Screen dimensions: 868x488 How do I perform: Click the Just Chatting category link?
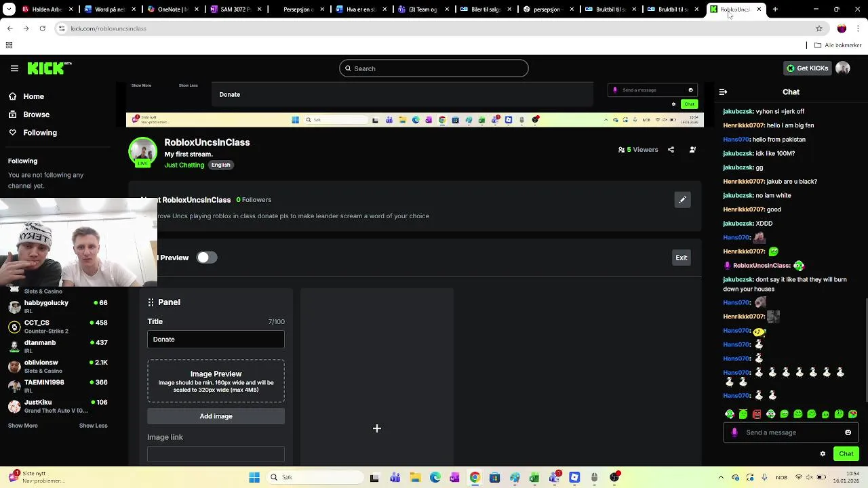[x=184, y=165]
